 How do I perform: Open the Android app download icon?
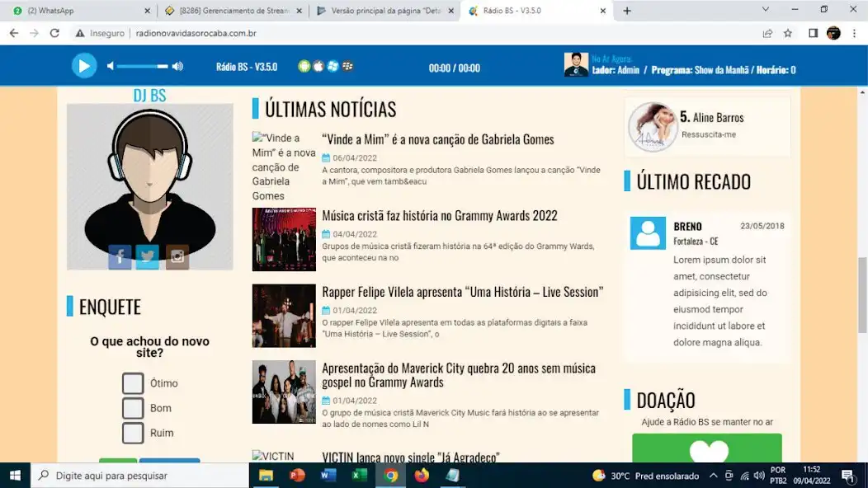304,66
